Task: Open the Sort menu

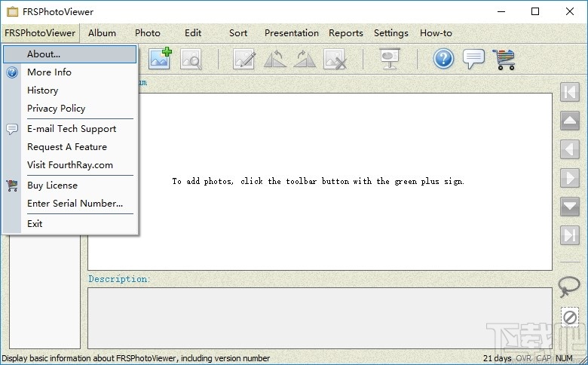Action: (238, 33)
